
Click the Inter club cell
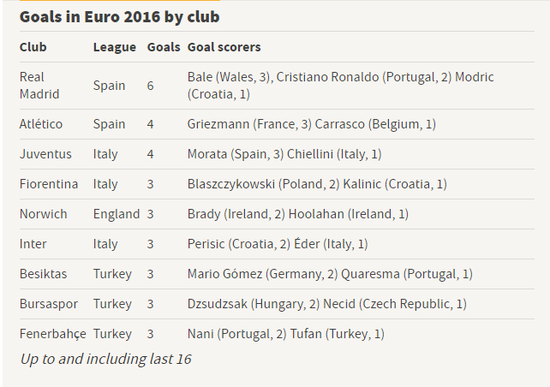[33, 244]
